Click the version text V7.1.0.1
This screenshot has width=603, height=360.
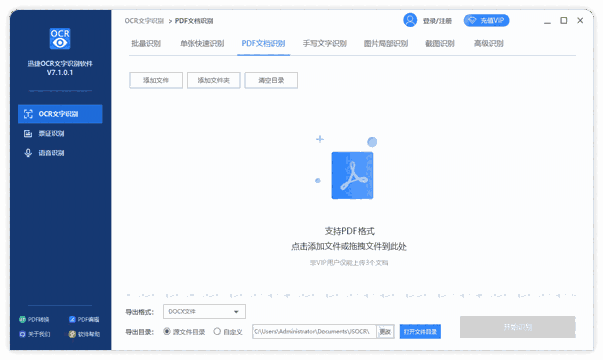[x=60, y=73]
